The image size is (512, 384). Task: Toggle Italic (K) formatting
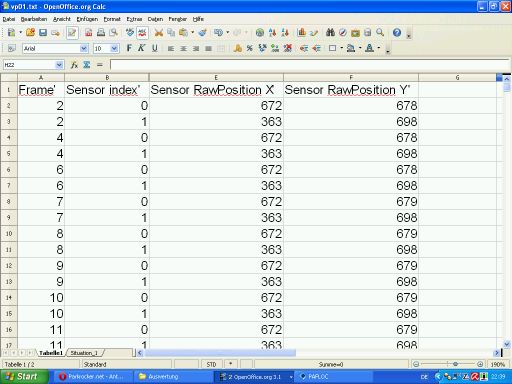coord(141,48)
